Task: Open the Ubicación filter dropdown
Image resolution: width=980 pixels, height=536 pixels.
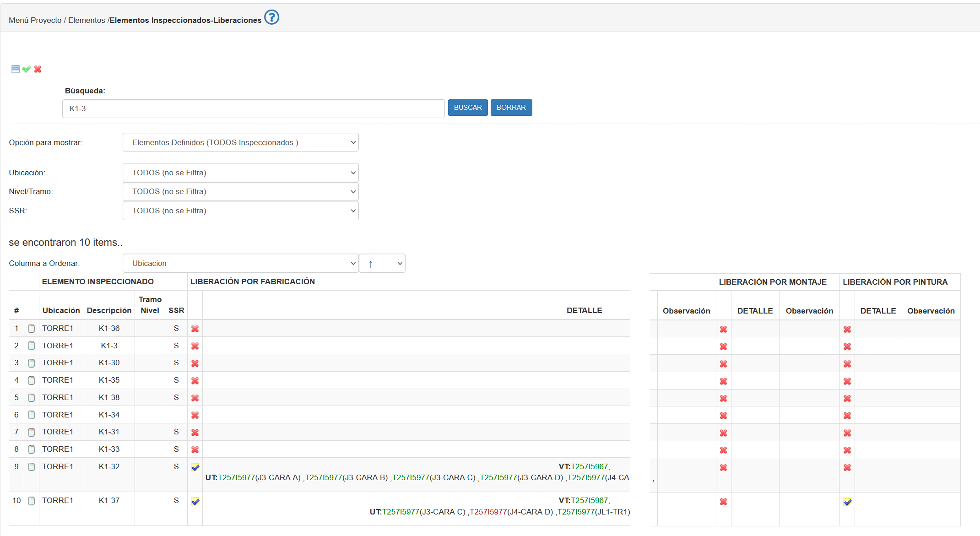Action: (240, 173)
